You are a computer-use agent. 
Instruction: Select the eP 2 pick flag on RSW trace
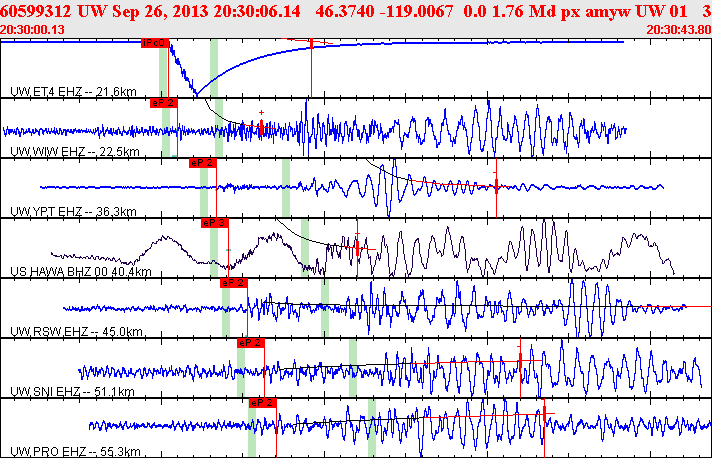[234, 283]
